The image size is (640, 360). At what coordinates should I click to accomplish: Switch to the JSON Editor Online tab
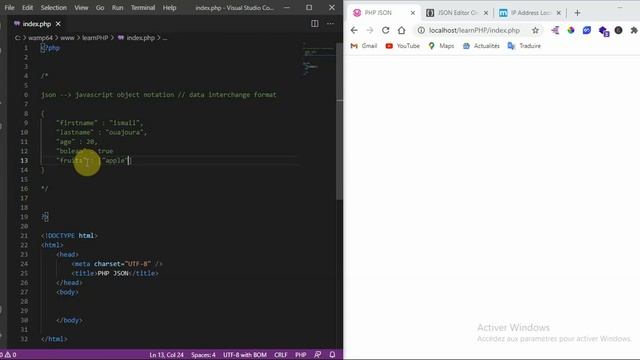click(457, 13)
